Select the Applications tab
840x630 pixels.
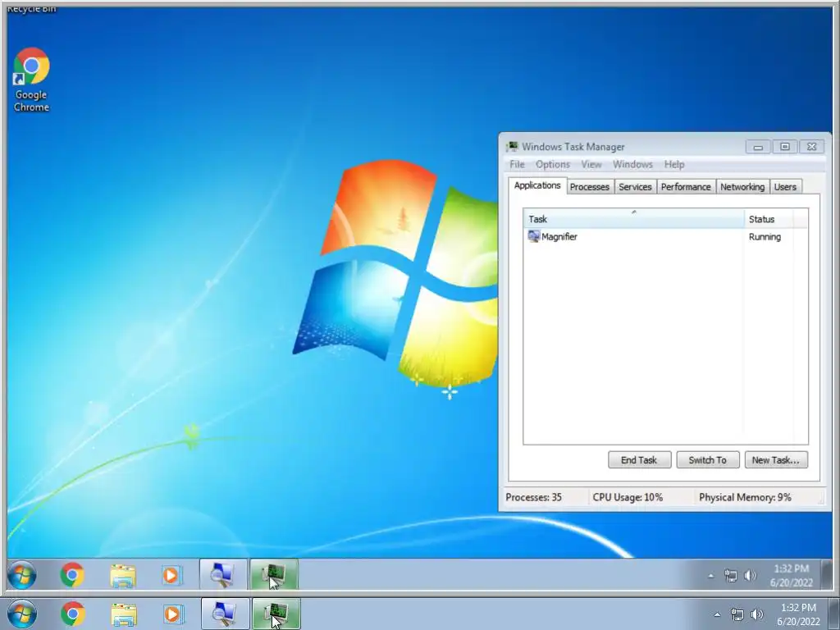tap(537, 185)
